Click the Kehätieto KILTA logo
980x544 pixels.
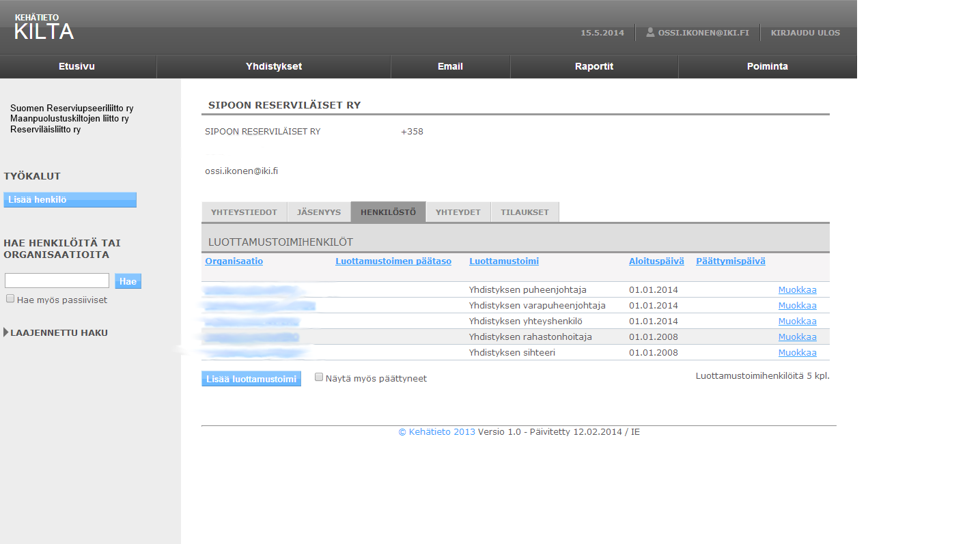click(44, 27)
